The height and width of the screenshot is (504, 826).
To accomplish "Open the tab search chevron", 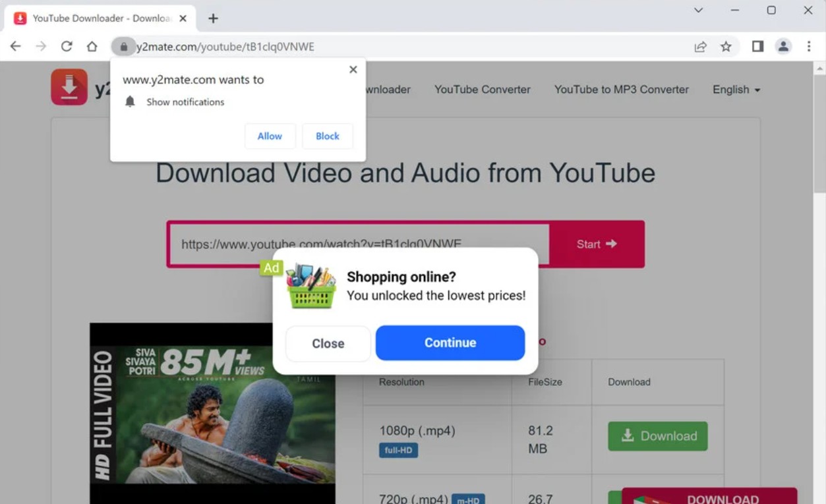I will click(x=698, y=11).
